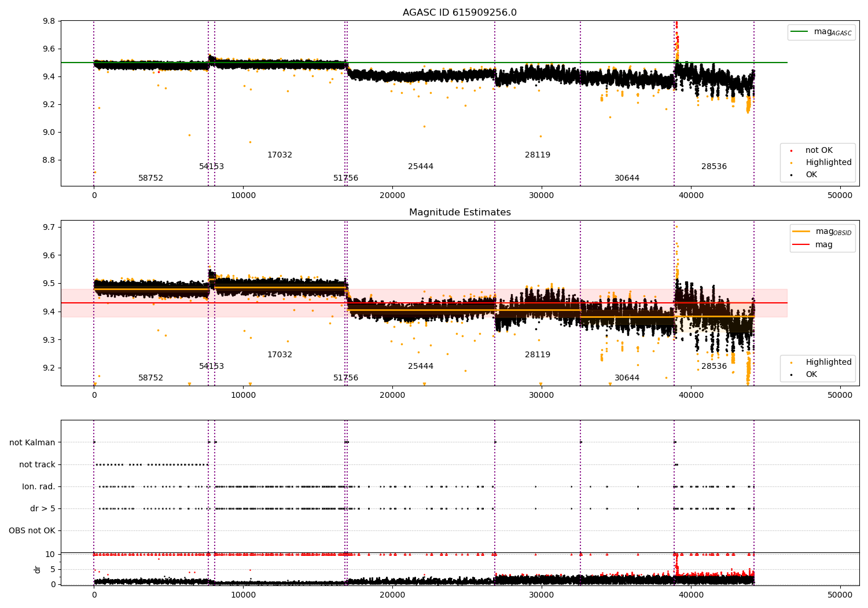Click obsid label 25444 in Magnitude Estimates plot
The image size is (868, 608).
421,367
